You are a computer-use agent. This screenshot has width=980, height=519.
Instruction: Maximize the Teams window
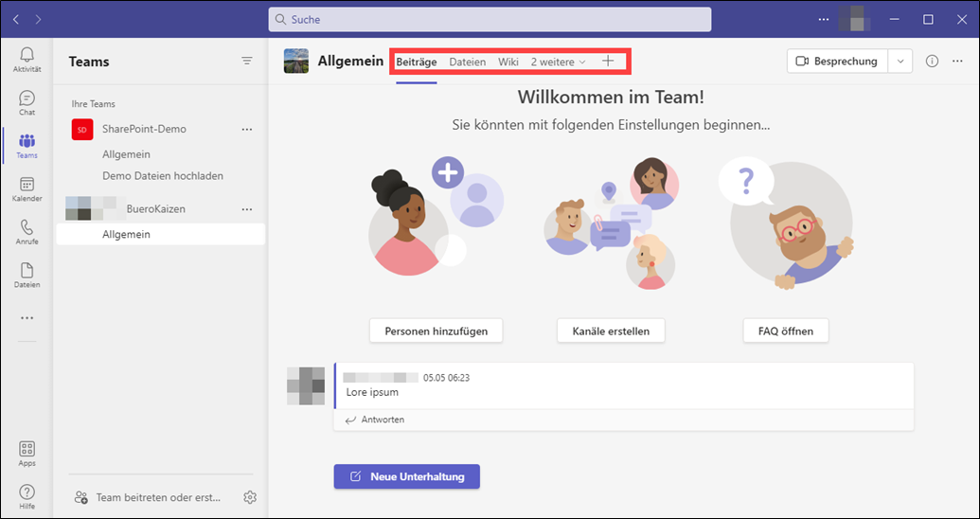click(928, 19)
